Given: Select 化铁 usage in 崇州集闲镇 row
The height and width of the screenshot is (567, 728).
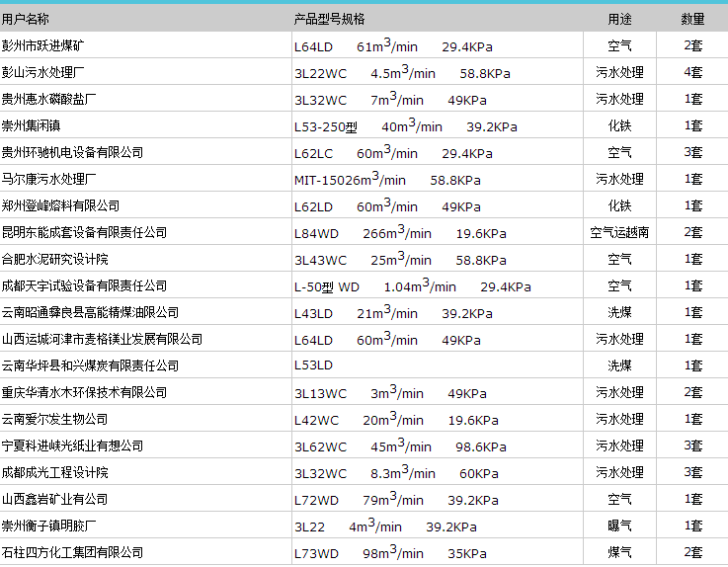Looking at the screenshot, I should 619,125.
